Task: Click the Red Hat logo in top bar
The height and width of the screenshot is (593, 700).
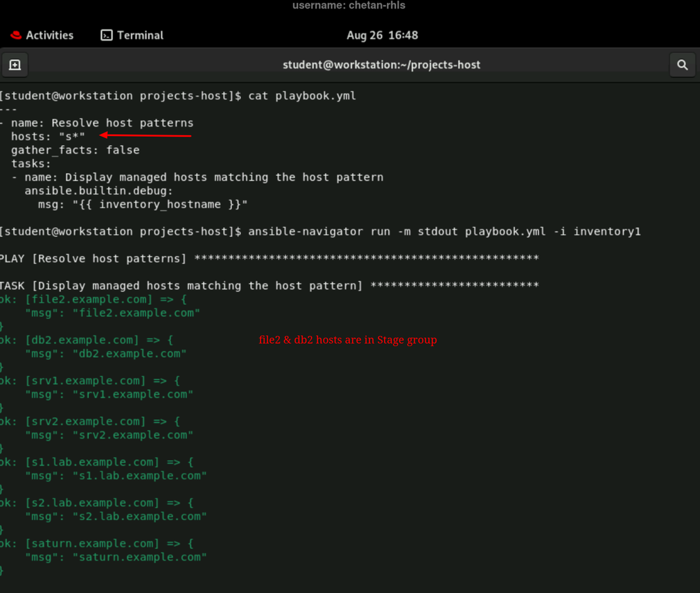Action: [16, 35]
